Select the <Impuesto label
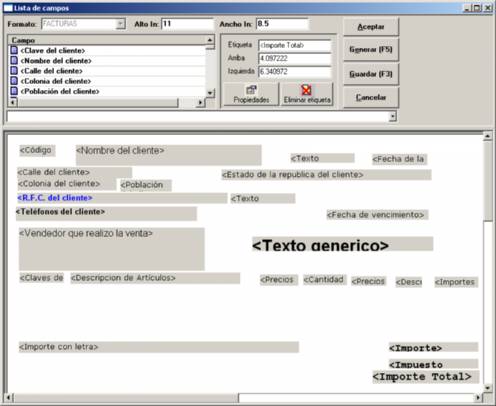496x406 pixels. (x=433, y=364)
